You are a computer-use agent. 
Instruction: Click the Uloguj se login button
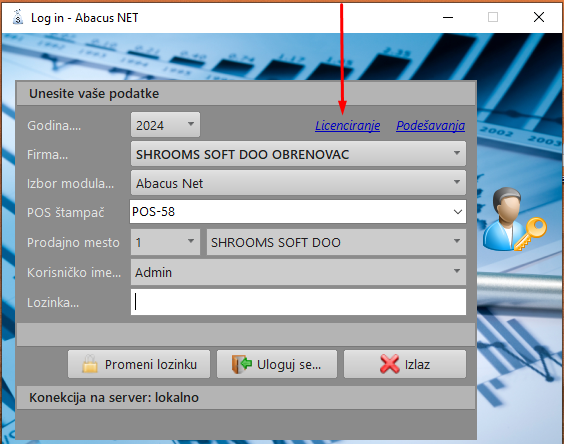[277, 364]
